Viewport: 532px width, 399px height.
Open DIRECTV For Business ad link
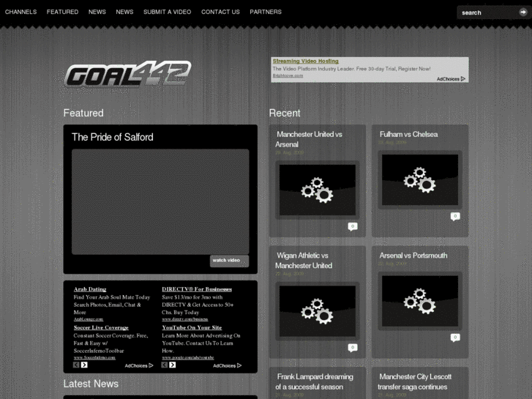(x=197, y=289)
